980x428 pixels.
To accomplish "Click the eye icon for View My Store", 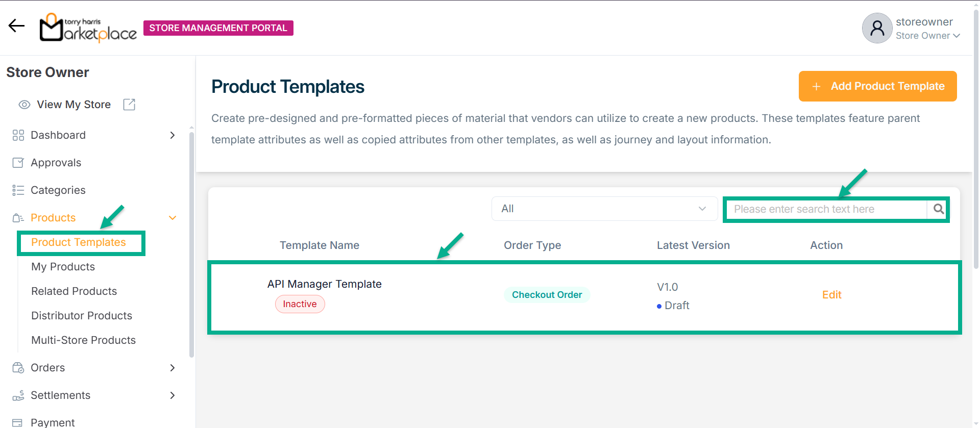I will pyautogui.click(x=24, y=105).
